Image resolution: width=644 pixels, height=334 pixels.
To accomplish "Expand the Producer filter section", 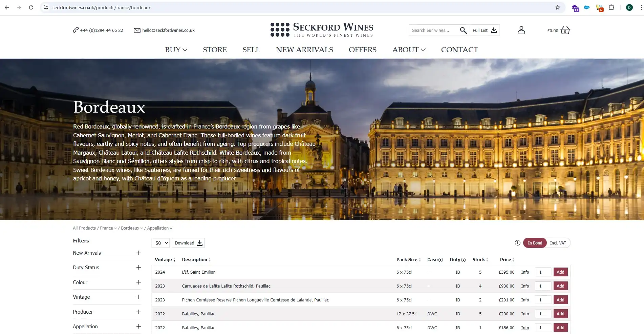I will (x=138, y=312).
